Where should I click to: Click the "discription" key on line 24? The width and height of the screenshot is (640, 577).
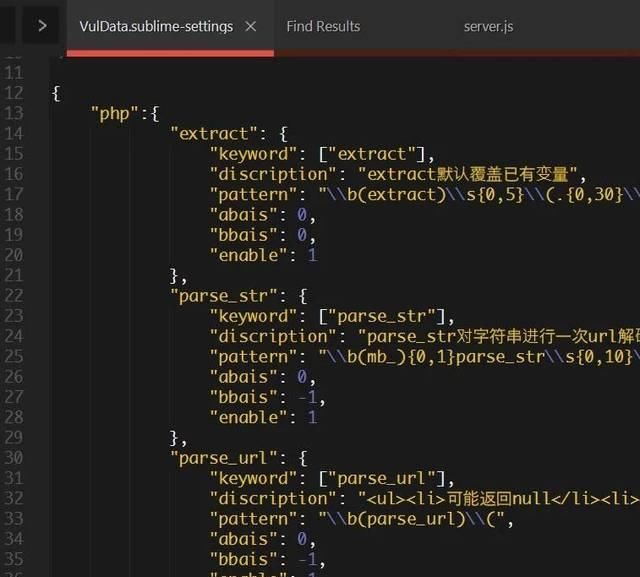tap(268, 336)
